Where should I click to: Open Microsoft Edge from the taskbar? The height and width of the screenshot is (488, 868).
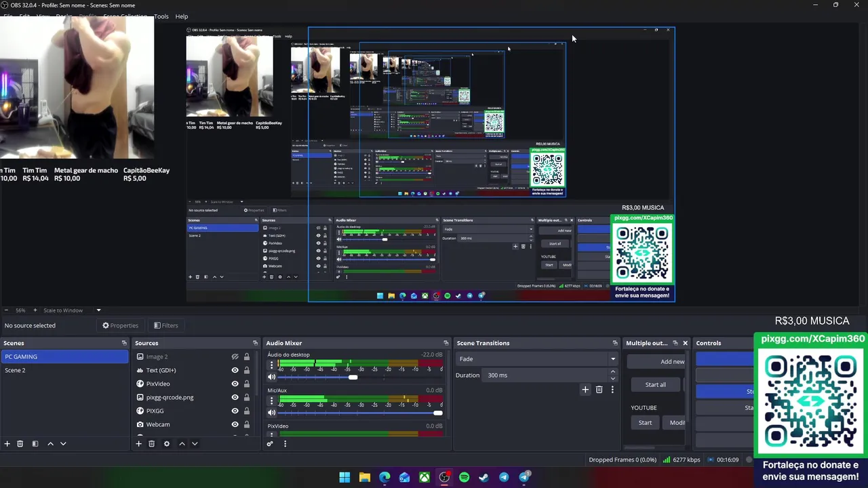click(384, 477)
